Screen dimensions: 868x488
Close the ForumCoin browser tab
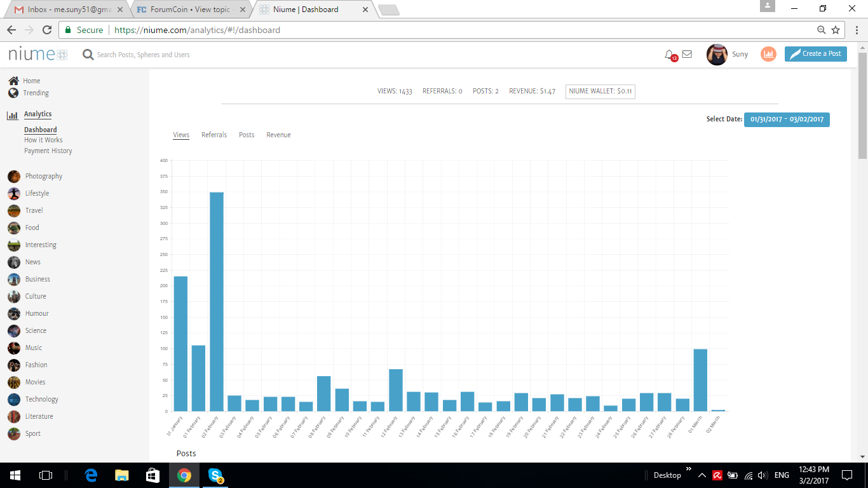point(242,10)
